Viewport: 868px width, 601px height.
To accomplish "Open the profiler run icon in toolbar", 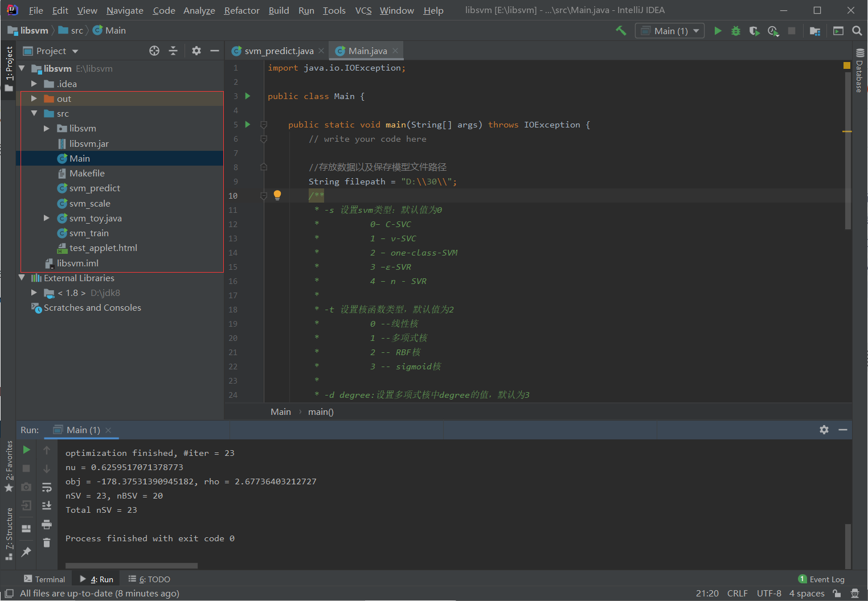I will tap(773, 31).
